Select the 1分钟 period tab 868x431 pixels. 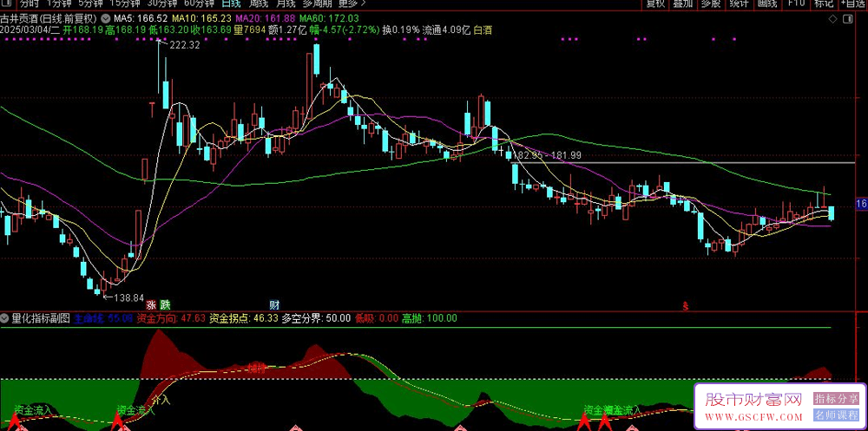[59, 3]
